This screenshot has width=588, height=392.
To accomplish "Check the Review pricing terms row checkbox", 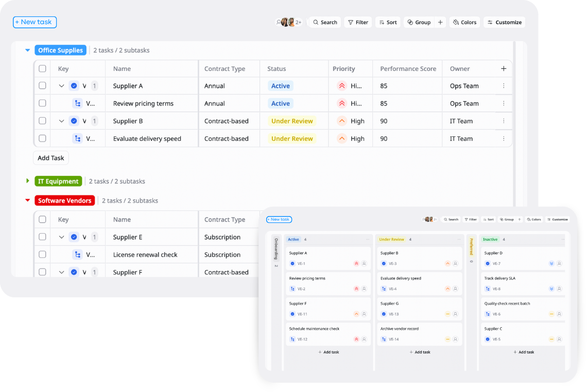I will (42, 103).
